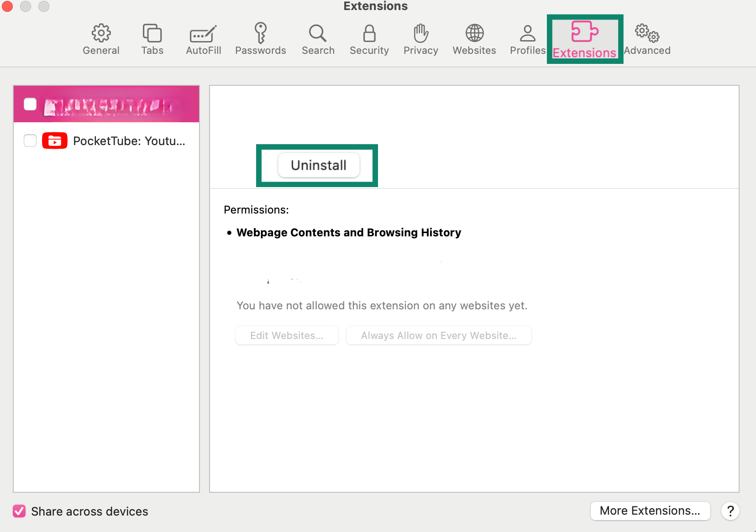Switch to the Tabs settings icon
Screen dimensions: 756x532
pos(152,39)
